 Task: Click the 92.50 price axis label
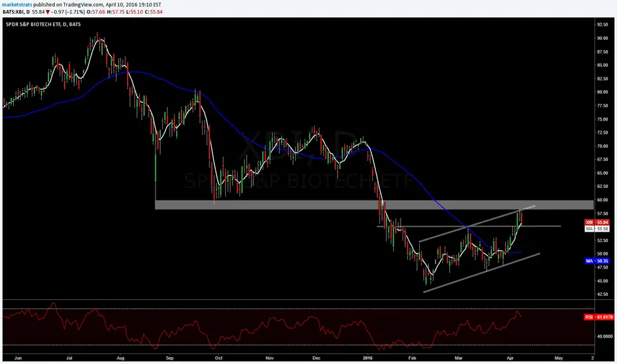[602, 24]
